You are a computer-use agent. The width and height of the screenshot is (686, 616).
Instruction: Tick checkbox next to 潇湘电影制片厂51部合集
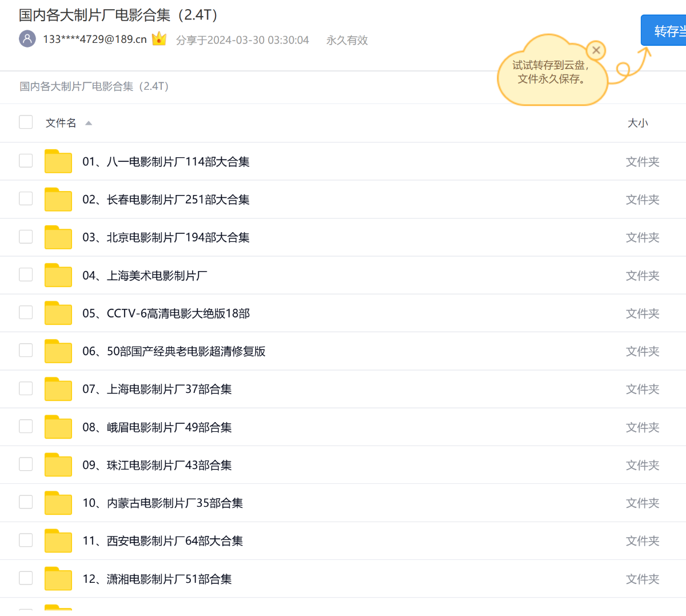tap(26, 578)
